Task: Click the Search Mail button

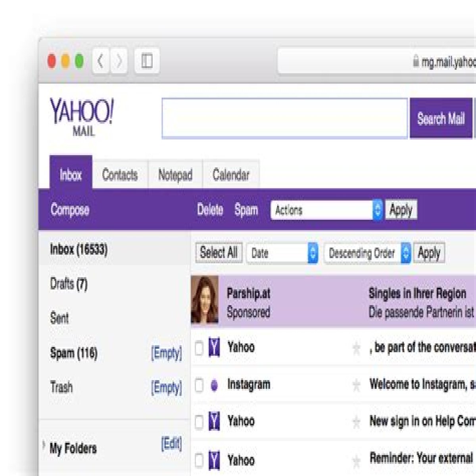Action: point(441,118)
